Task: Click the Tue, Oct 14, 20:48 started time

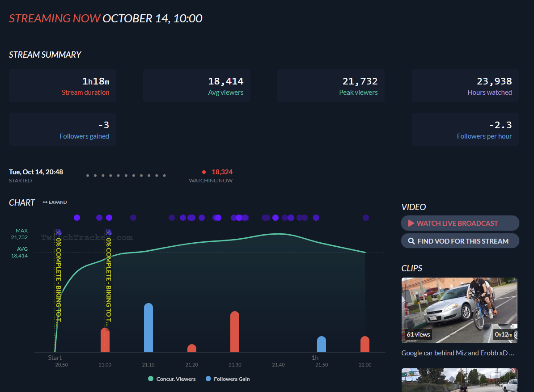Action: pyautogui.click(x=36, y=172)
